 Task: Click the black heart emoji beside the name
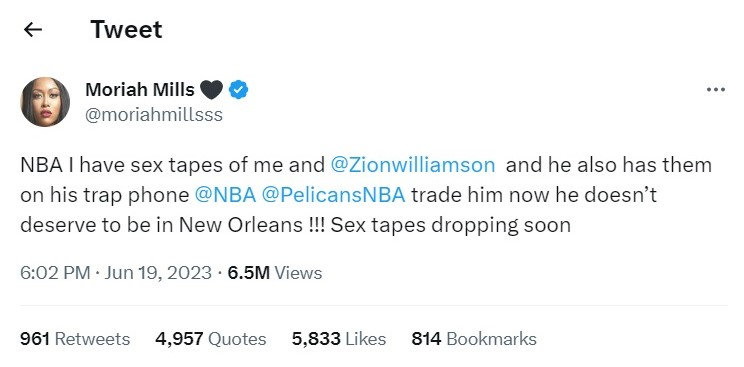(x=211, y=89)
